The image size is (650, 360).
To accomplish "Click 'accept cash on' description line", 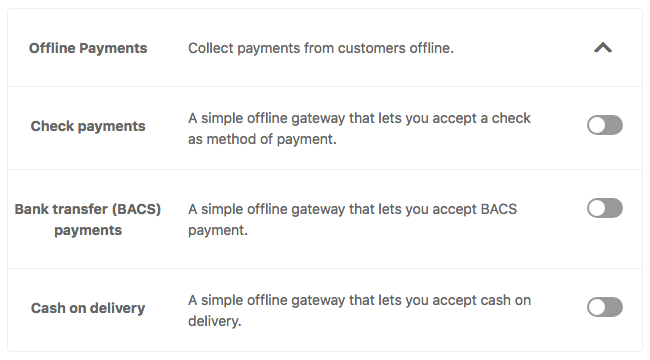I will [359, 300].
